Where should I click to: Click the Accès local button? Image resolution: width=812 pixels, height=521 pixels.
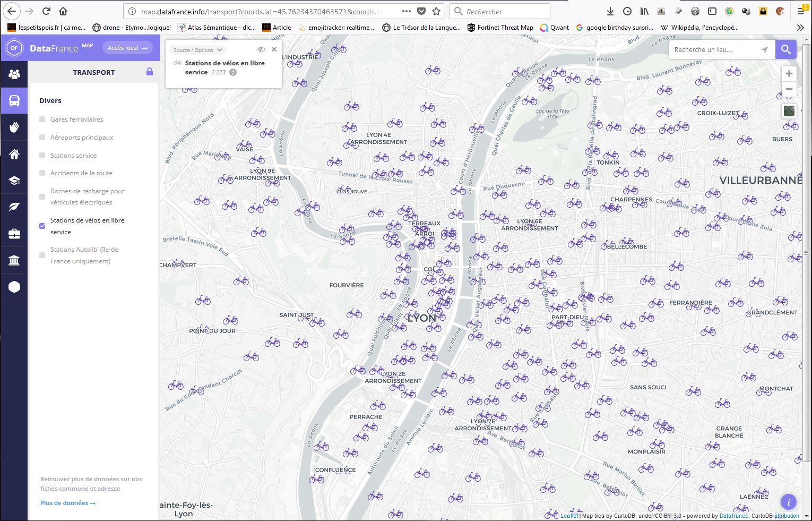point(127,48)
